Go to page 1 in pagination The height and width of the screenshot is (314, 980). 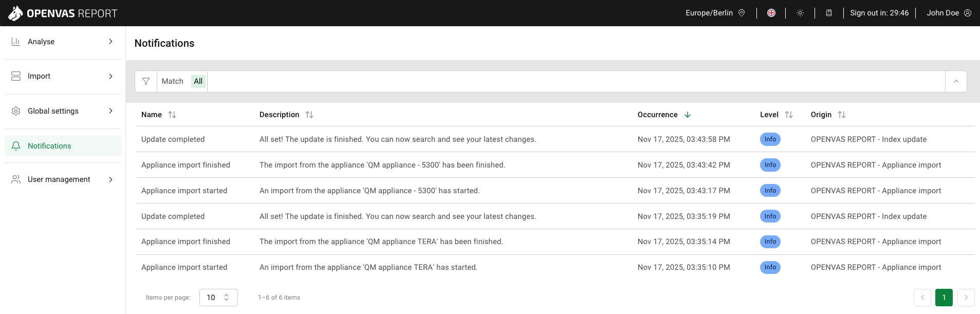(x=944, y=298)
